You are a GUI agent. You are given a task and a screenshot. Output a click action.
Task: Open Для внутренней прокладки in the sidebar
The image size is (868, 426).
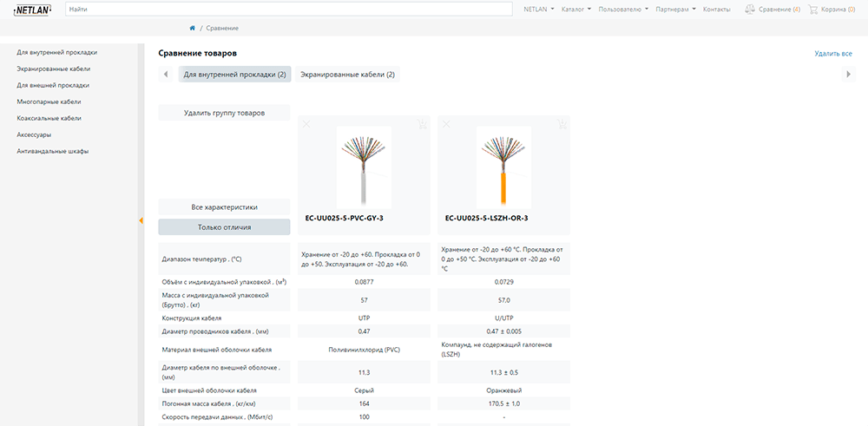point(57,53)
